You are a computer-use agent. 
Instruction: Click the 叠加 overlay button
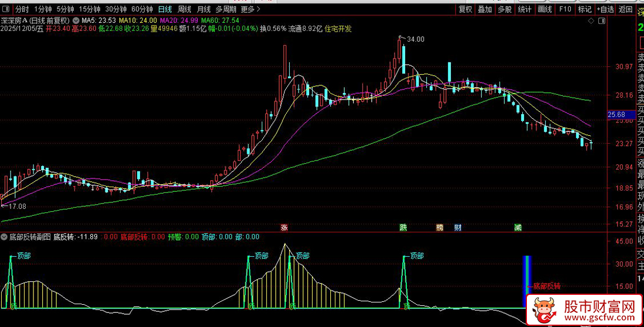(485, 9)
